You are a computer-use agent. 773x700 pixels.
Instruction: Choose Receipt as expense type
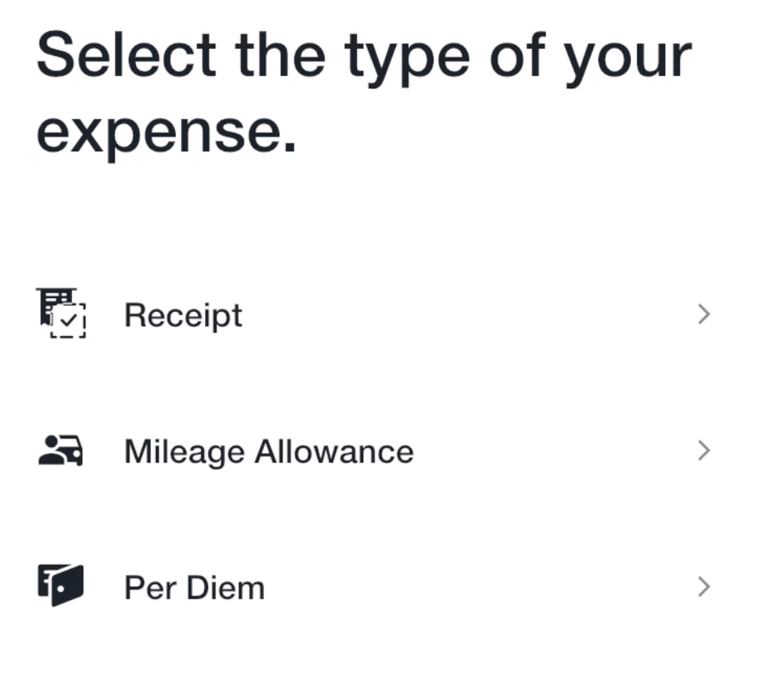[375, 314]
